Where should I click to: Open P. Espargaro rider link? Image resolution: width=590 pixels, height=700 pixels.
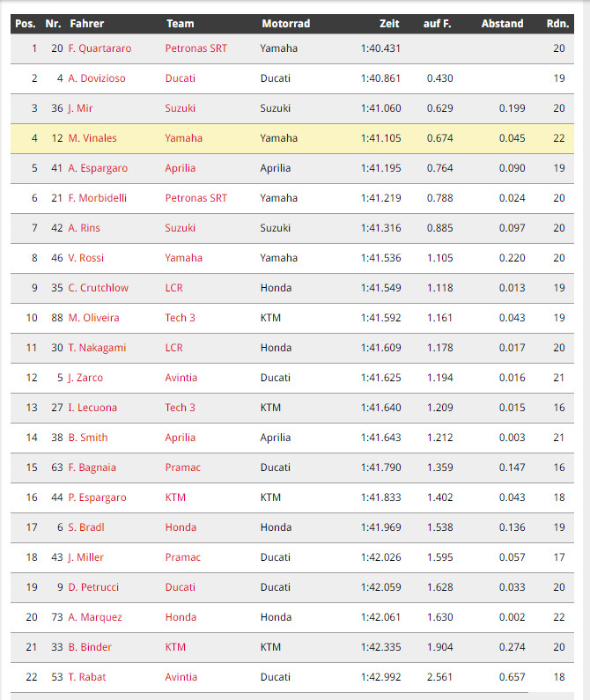point(98,497)
